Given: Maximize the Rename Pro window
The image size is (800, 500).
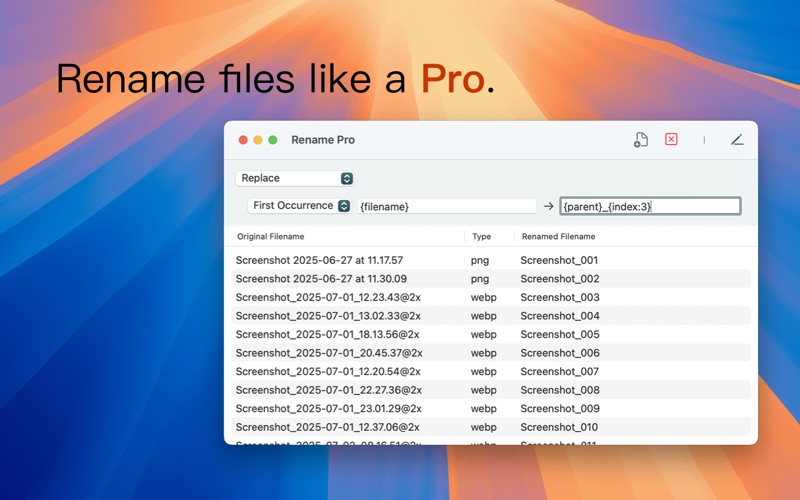Looking at the screenshot, I should point(273,140).
